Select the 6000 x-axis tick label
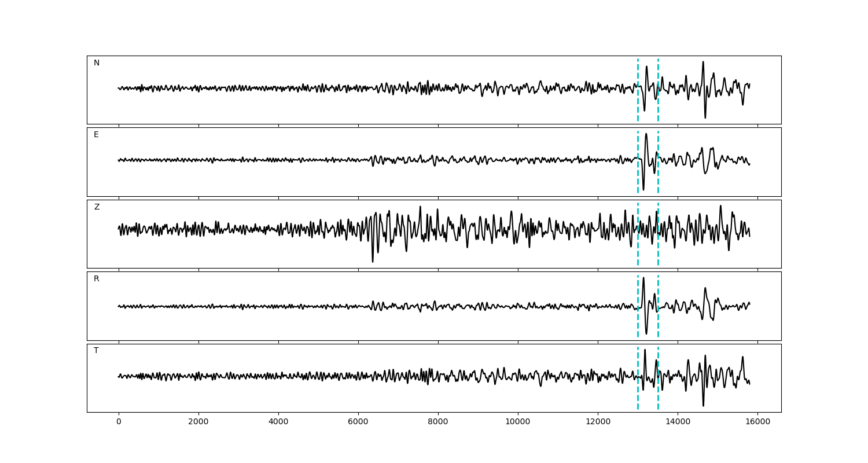Viewport: 868px width, 463px height. (358, 422)
